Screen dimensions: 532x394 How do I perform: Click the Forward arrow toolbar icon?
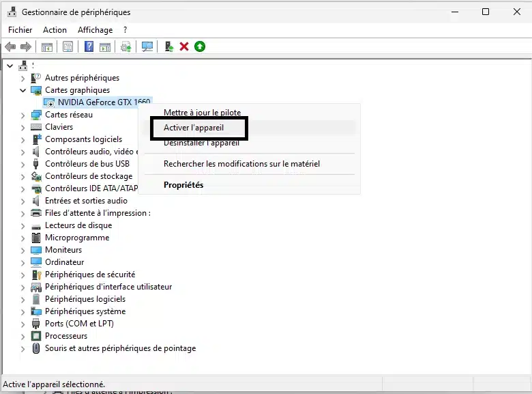pos(26,46)
